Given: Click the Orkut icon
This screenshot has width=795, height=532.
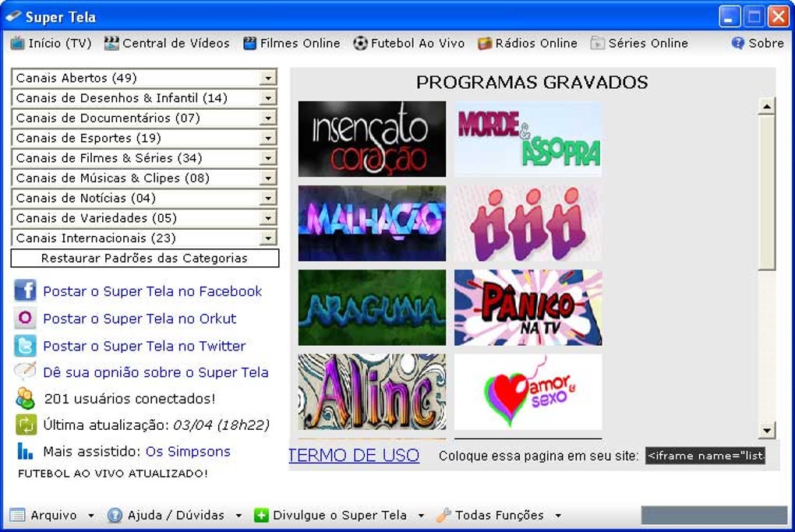Looking at the screenshot, I should (25, 318).
